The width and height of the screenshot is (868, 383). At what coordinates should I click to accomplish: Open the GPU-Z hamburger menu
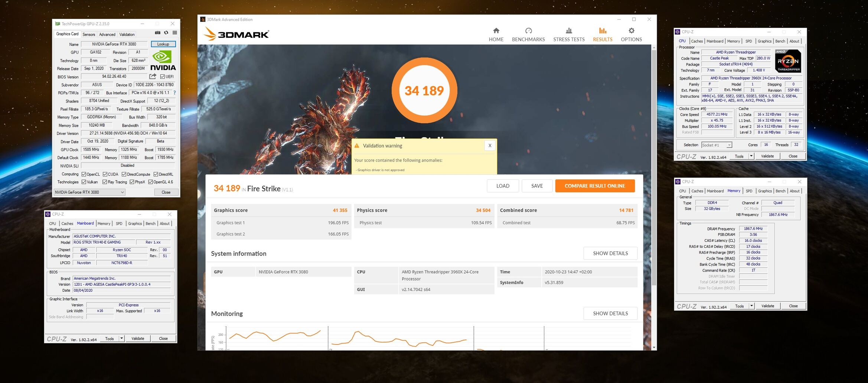tap(174, 33)
